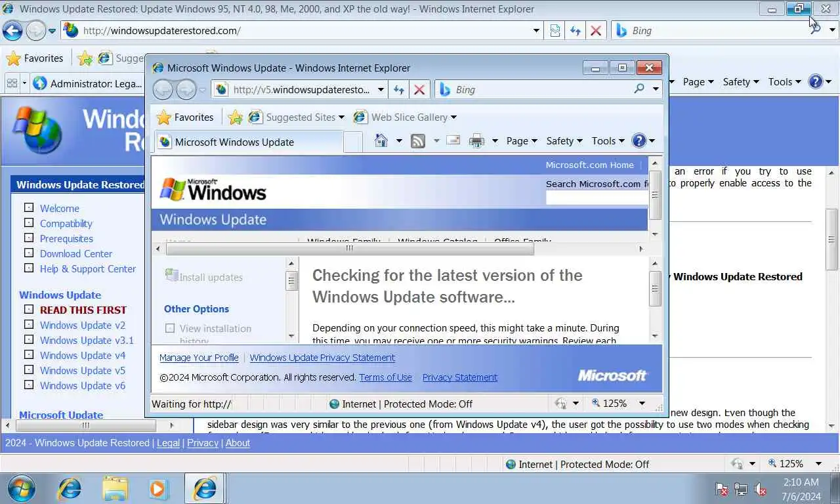
Task: Click View installation history option
Action: click(215, 333)
